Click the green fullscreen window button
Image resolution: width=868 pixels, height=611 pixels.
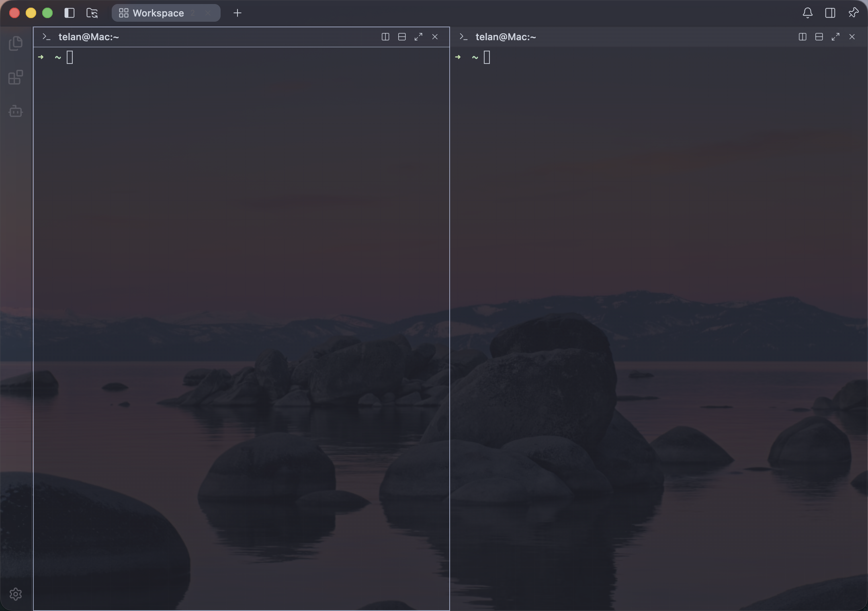click(47, 13)
